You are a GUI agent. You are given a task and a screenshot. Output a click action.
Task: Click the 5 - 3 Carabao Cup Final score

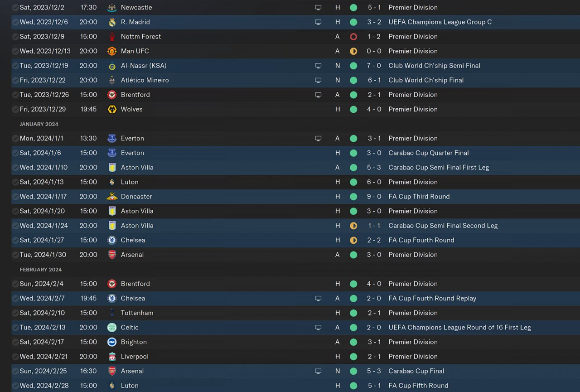pyautogui.click(x=374, y=371)
